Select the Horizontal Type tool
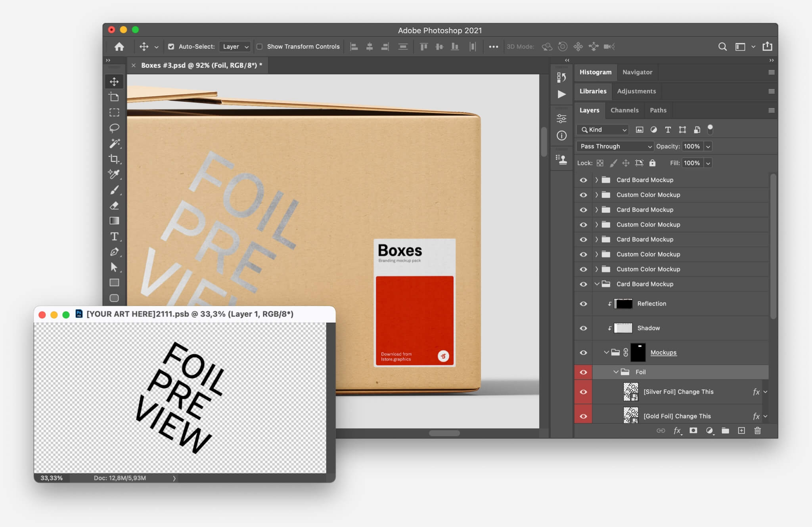The image size is (812, 527). coord(114,236)
